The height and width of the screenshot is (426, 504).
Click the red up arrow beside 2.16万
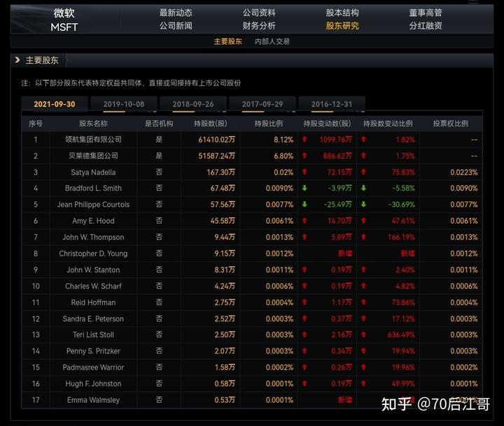pyautogui.click(x=304, y=335)
